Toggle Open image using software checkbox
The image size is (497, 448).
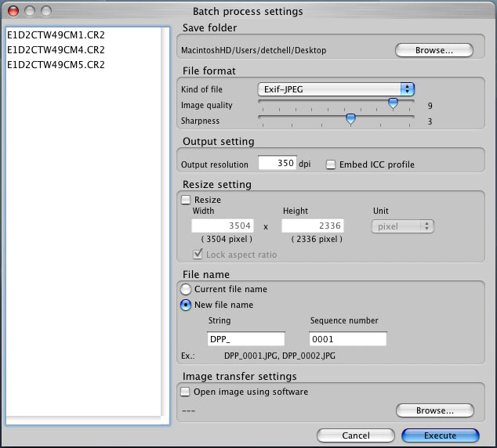pyautogui.click(x=187, y=392)
